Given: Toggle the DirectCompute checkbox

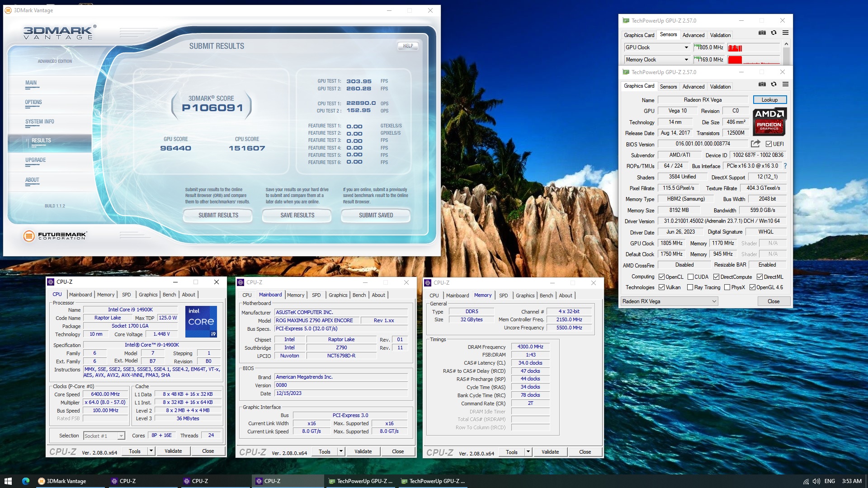Looking at the screenshot, I should [716, 277].
